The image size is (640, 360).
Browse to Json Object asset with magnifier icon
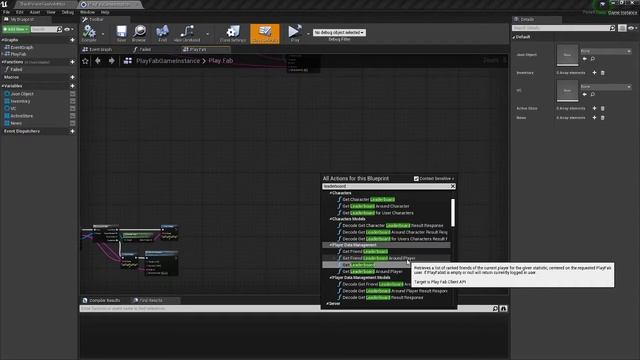click(x=593, y=59)
